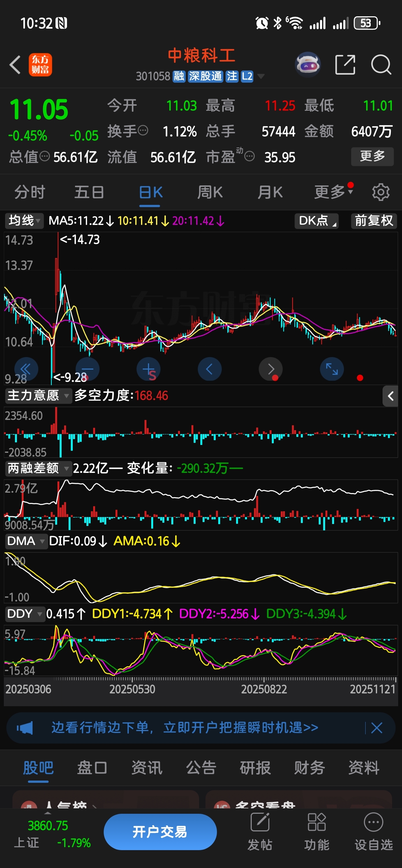Open the 盘口 tab
The height and width of the screenshot is (868, 402).
[92, 768]
